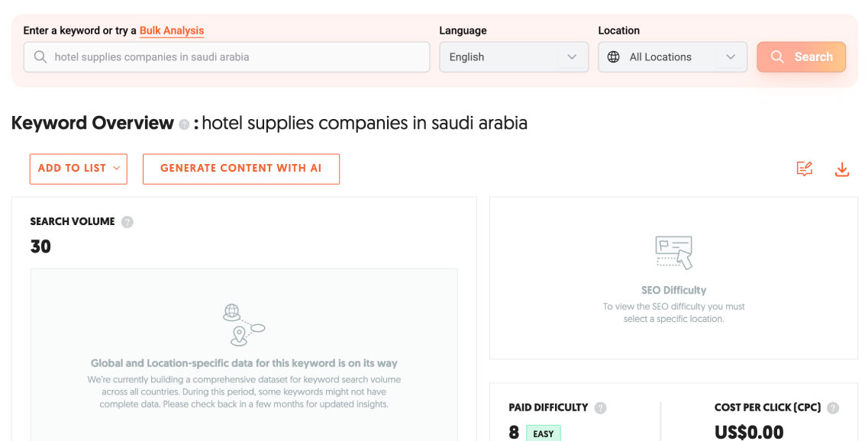Click magnifier icon in keyword field

coord(40,57)
